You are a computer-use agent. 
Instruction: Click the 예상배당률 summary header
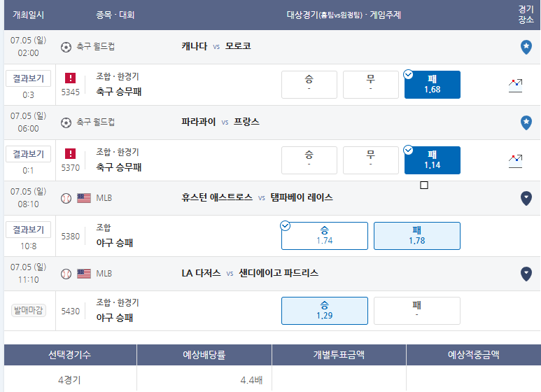pyautogui.click(x=204, y=355)
